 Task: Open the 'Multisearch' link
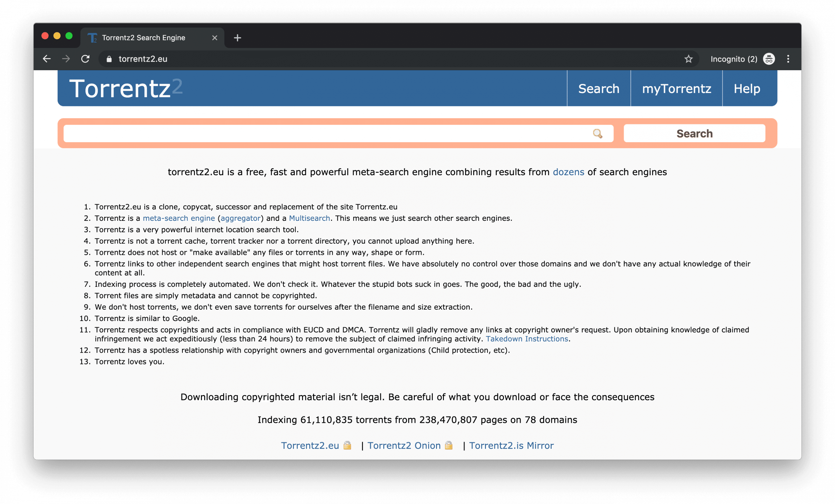[310, 218]
